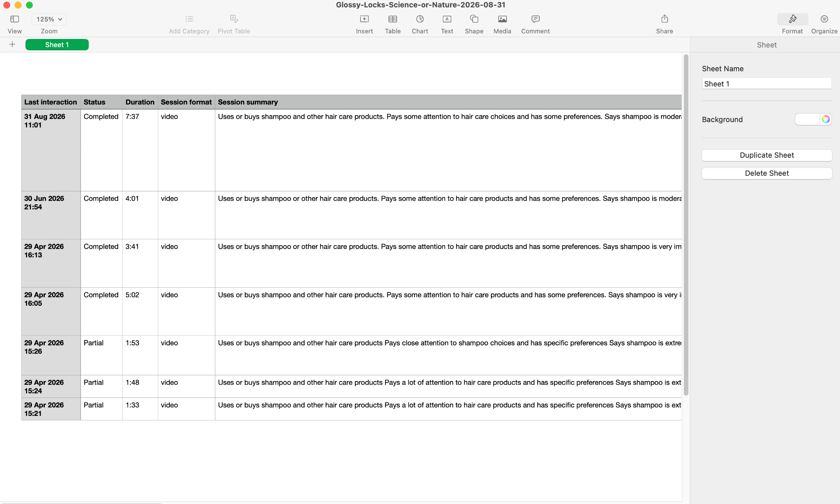Add a new sheet with plus button
The height and width of the screenshot is (504, 840).
tap(12, 44)
